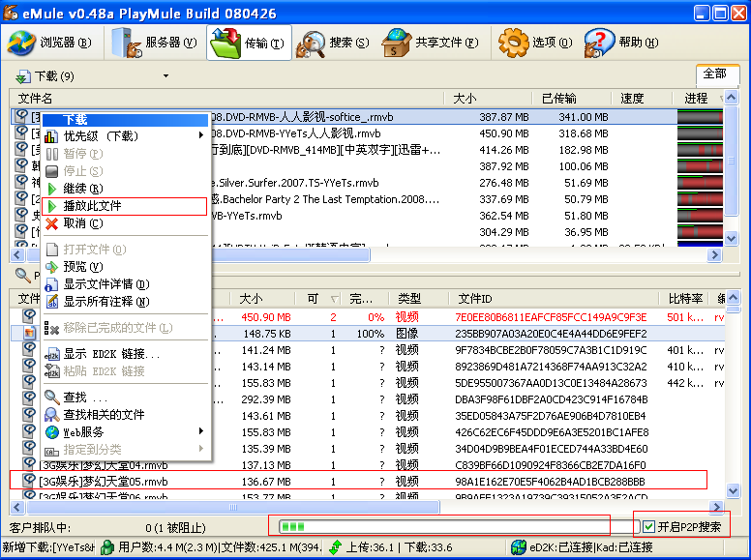Open the 服务器 servers toolbar button

click(154, 43)
